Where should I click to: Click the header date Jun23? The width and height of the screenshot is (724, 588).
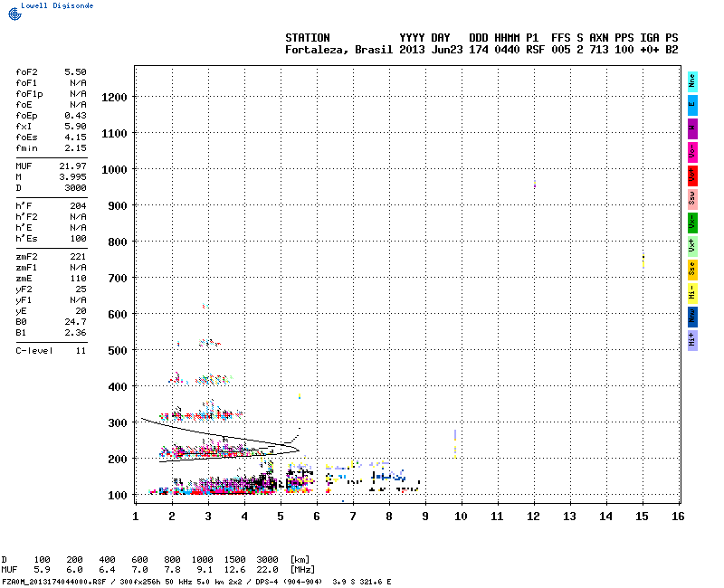[x=446, y=50]
